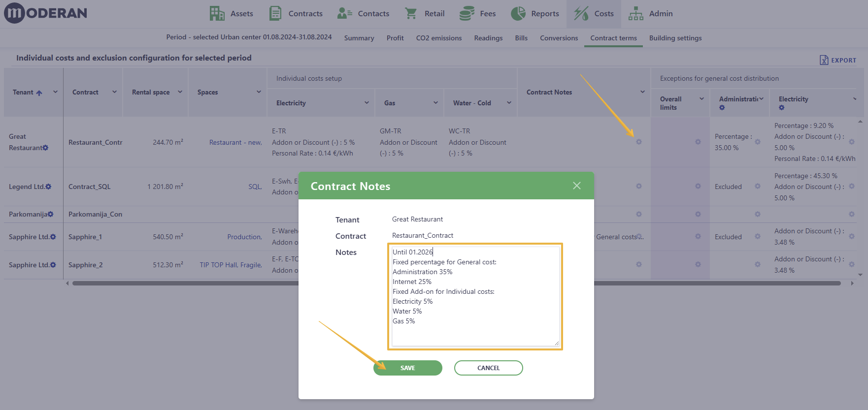Open the Contracts document icon
This screenshot has width=868, height=410.
click(x=275, y=13)
